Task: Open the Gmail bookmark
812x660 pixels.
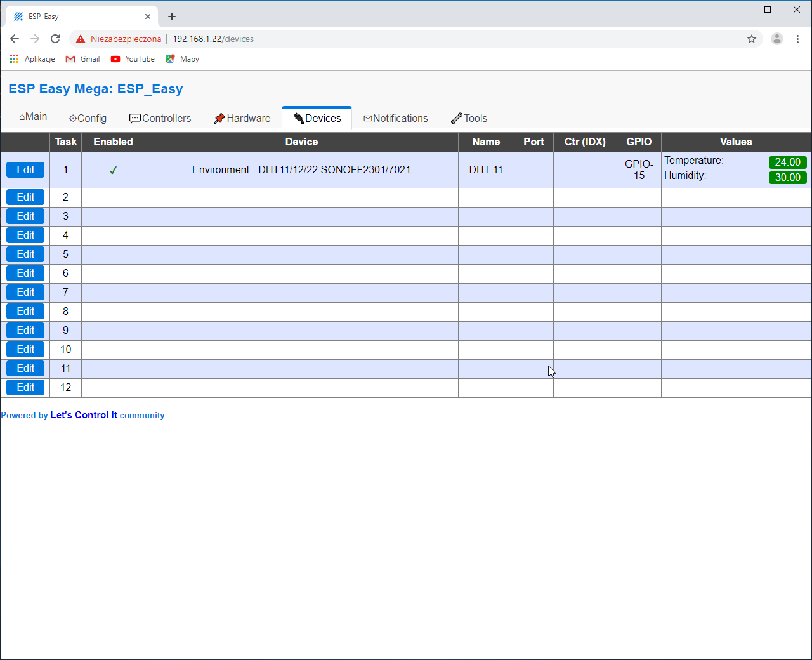Action: [82, 59]
